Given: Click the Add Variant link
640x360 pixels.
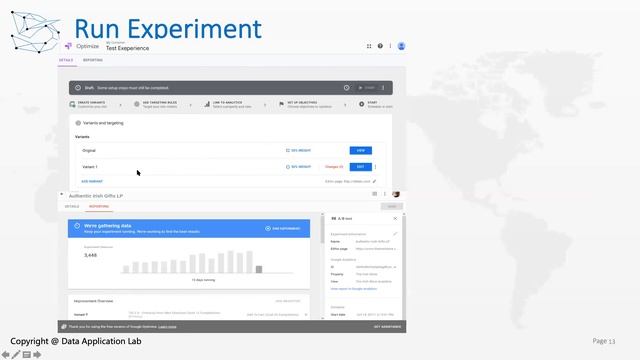Looking at the screenshot, I should [x=92, y=181].
